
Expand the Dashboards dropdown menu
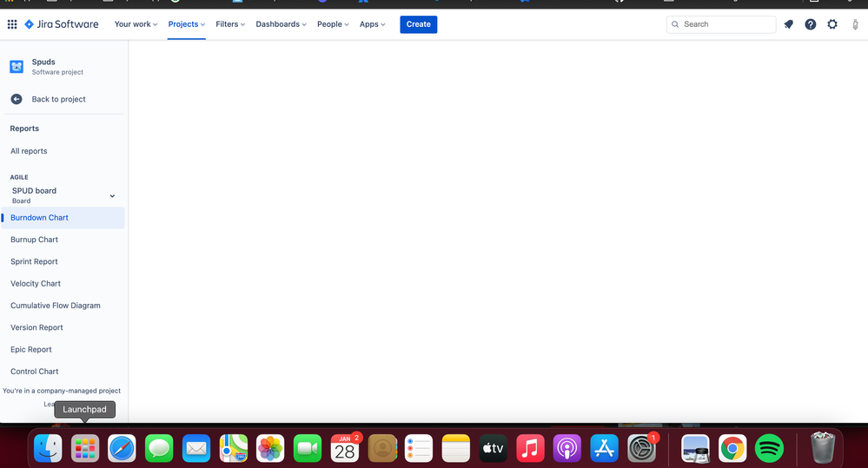coord(281,24)
